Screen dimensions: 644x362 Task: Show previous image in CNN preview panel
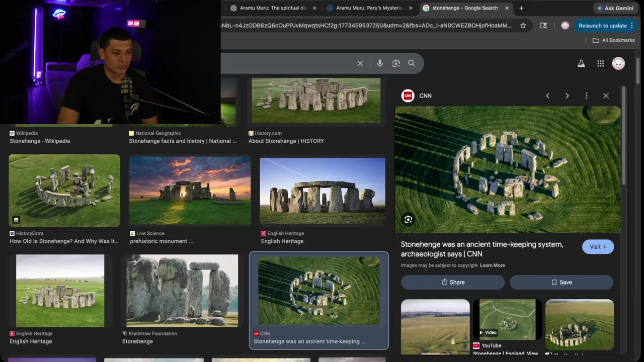(548, 96)
